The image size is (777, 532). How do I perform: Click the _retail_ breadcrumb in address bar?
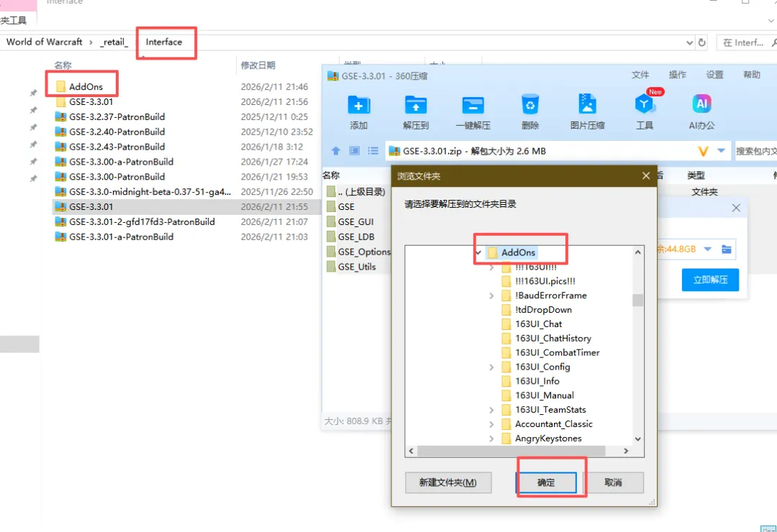pyautogui.click(x=114, y=42)
